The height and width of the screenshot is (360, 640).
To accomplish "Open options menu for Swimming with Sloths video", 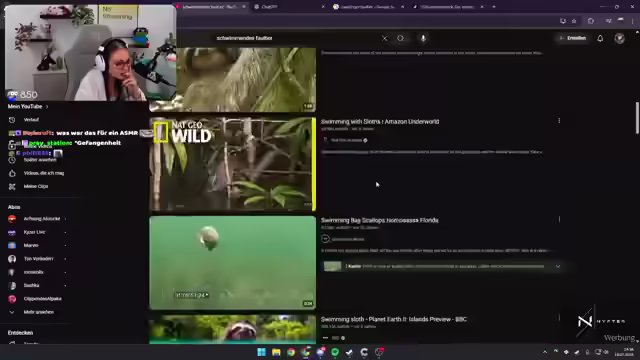I will tap(559, 121).
